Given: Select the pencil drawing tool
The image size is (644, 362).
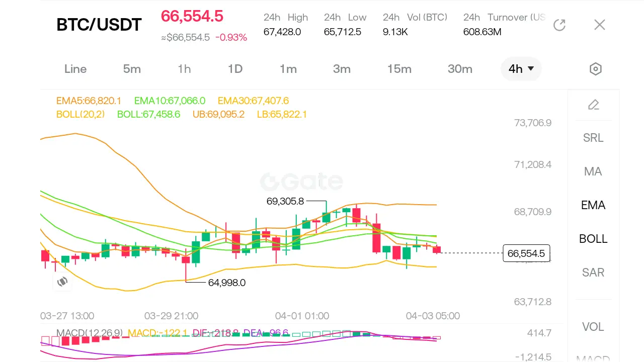Looking at the screenshot, I should click(594, 105).
